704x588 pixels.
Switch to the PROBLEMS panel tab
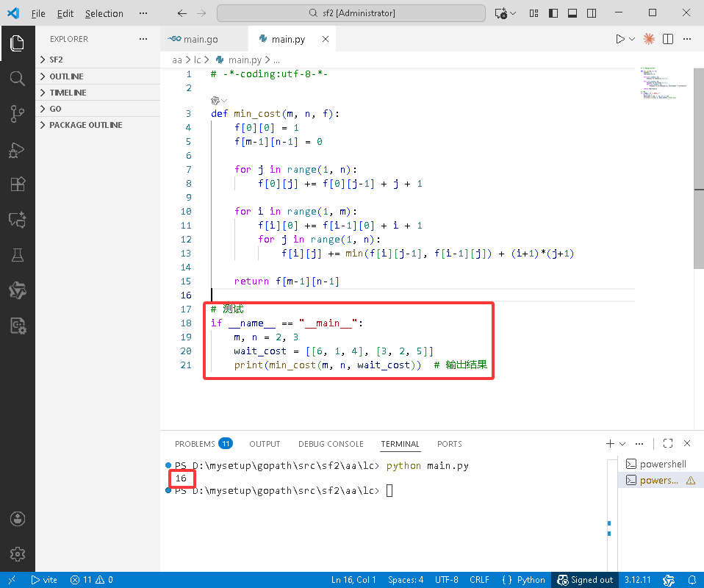click(203, 444)
